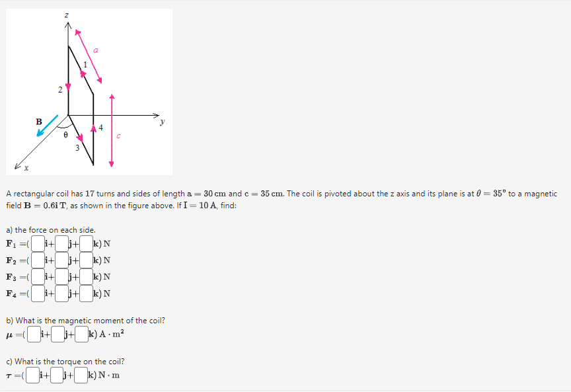Click the j-component field of F2

point(61,259)
